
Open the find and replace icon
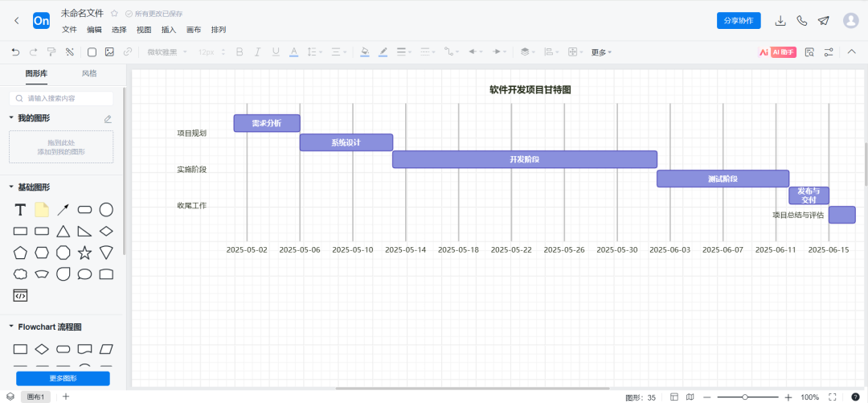tap(810, 52)
